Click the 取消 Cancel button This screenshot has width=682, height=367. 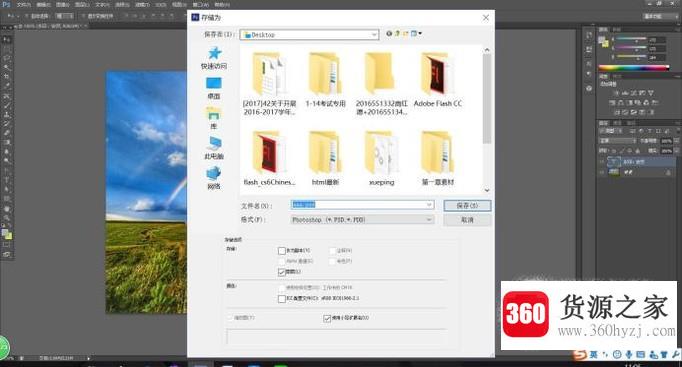tap(467, 220)
